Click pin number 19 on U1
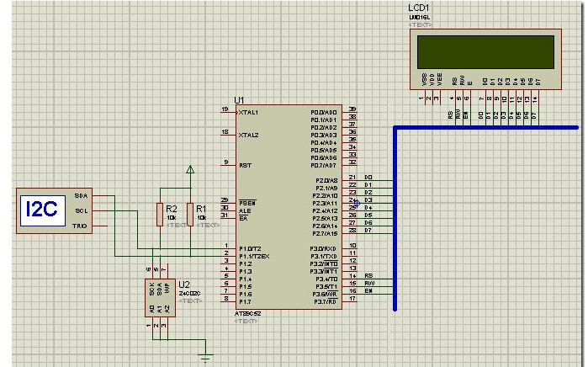The width and height of the screenshot is (588, 367). point(225,109)
